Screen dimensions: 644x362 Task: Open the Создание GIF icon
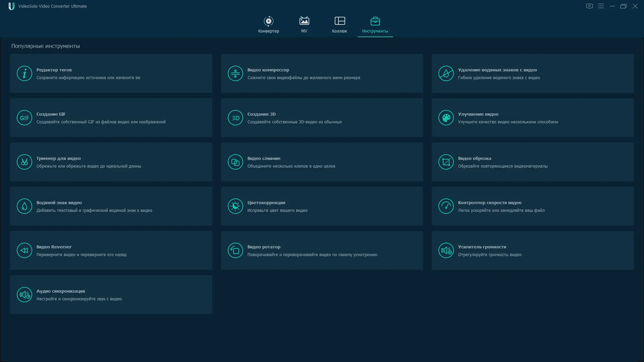[x=24, y=118]
